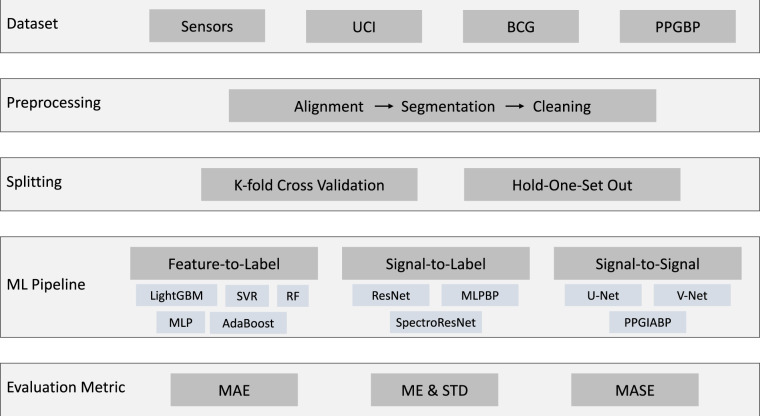
Task: Select the ME & STD metric box
Action: [434, 389]
